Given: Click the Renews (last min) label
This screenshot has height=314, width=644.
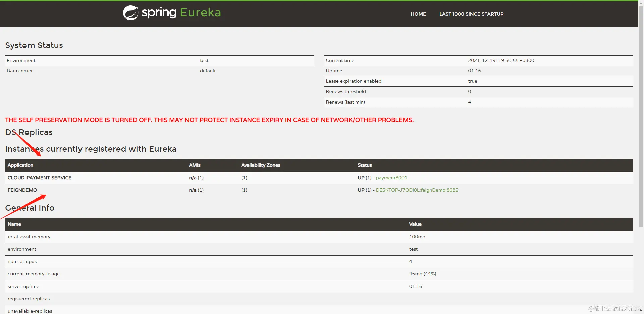Looking at the screenshot, I should click(x=345, y=102).
